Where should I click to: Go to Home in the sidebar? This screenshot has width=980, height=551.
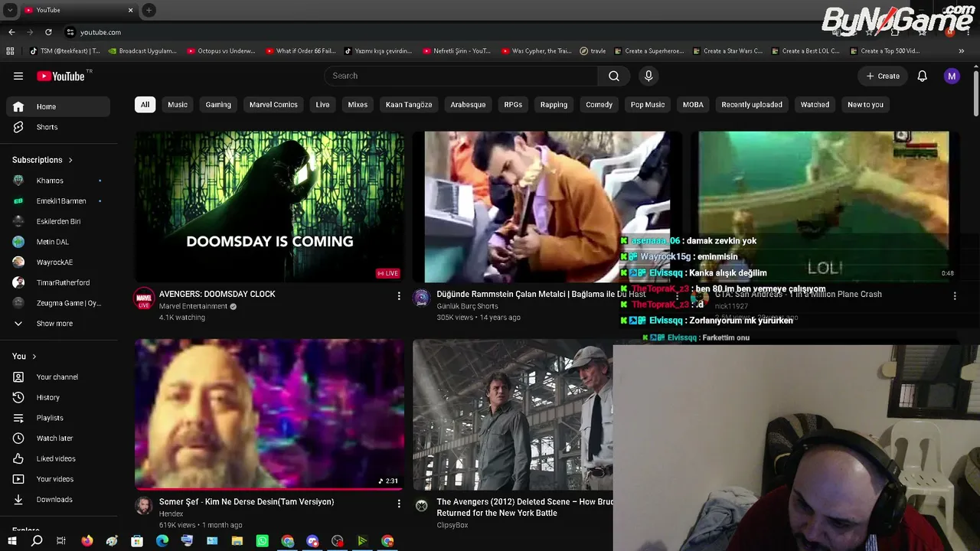pos(58,106)
